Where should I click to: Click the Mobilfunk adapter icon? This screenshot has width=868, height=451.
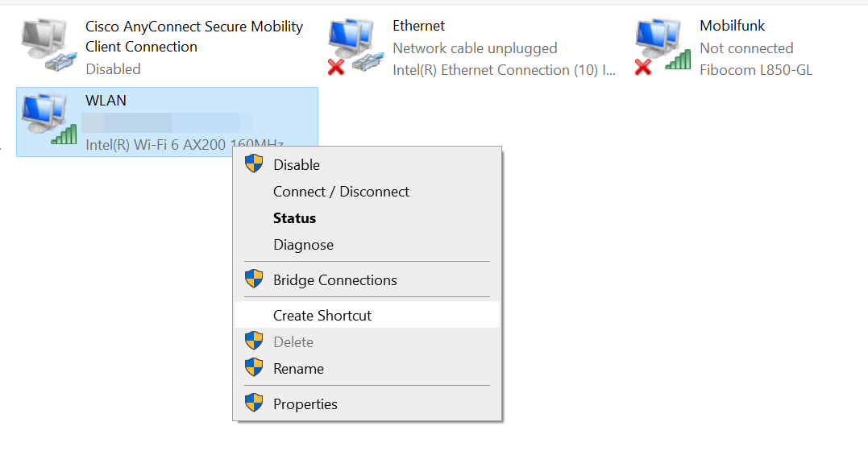662,47
